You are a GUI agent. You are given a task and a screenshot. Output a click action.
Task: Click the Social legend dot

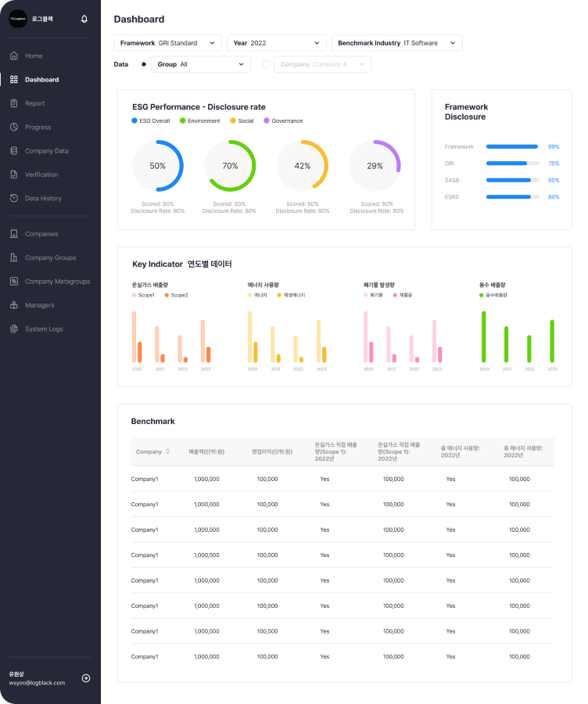tap(233, 120)
